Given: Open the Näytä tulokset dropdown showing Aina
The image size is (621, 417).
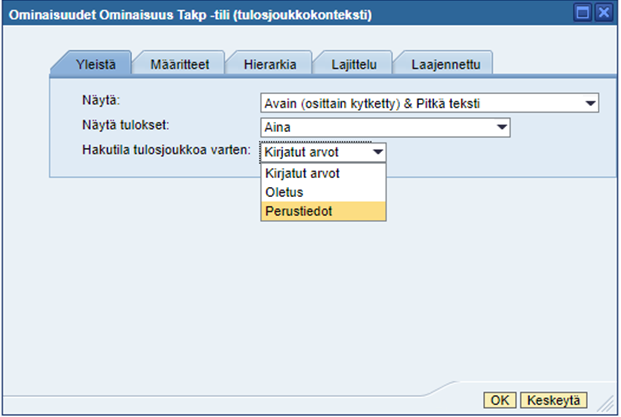Looking at the screenshot, I should (502, 127).
